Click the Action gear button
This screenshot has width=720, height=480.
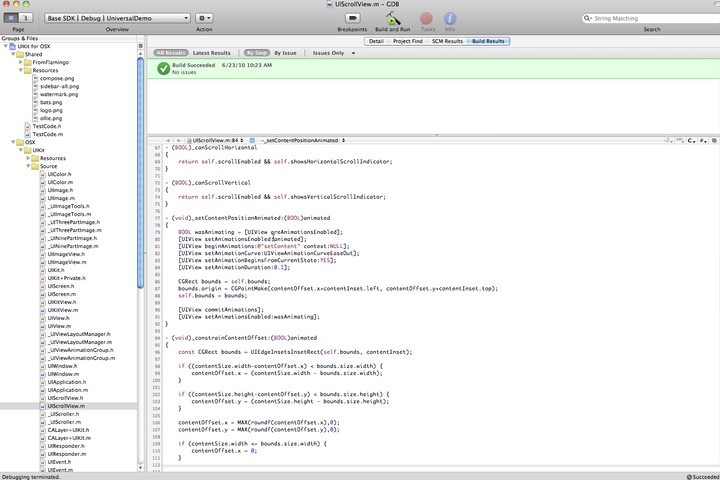(204, 18)
